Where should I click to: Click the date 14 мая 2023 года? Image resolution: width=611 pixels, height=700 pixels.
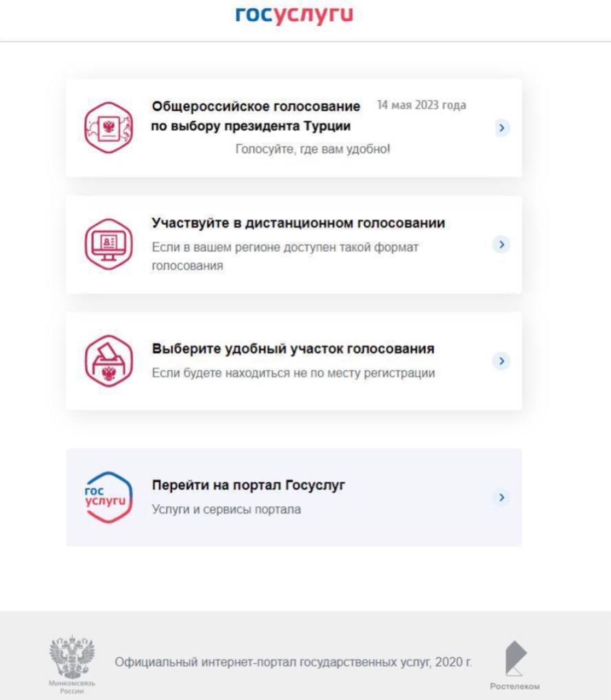coord(422,105)
